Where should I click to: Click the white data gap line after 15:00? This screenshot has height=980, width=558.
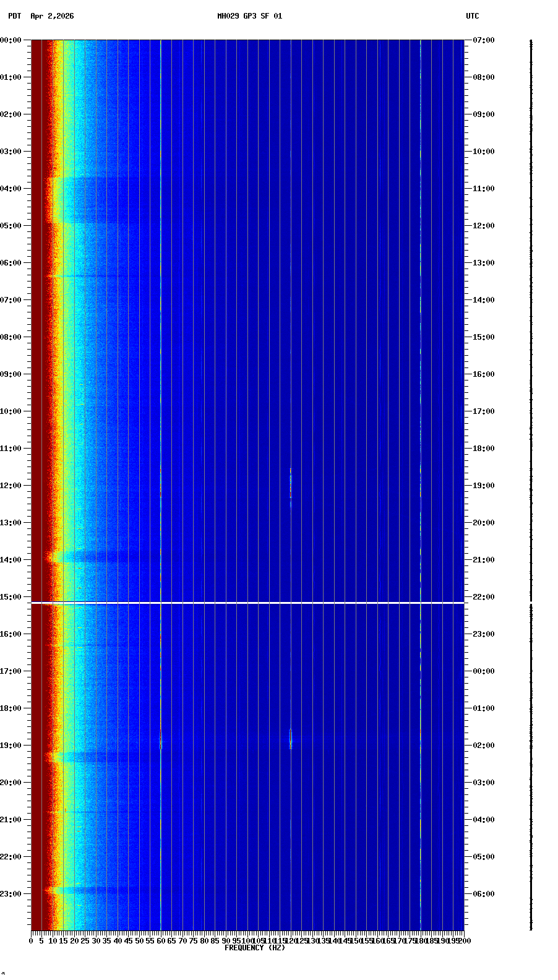[x=247, y=603]
